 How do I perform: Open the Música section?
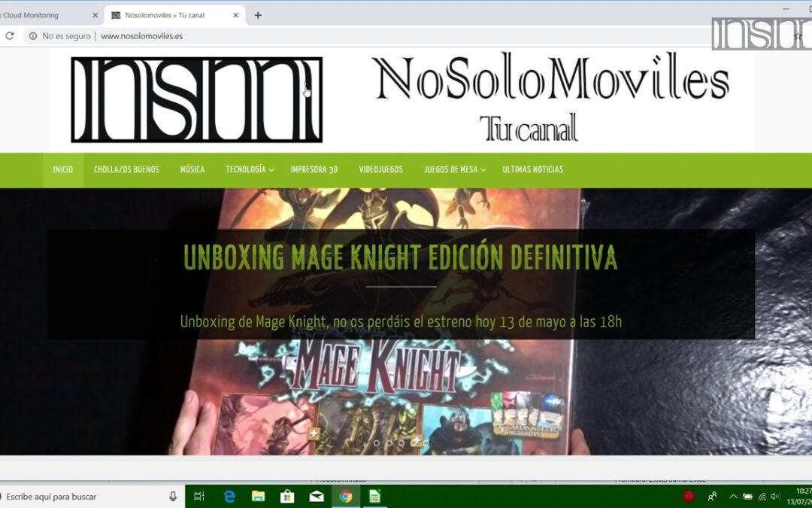pyautogui.click(x=192, y=169)
